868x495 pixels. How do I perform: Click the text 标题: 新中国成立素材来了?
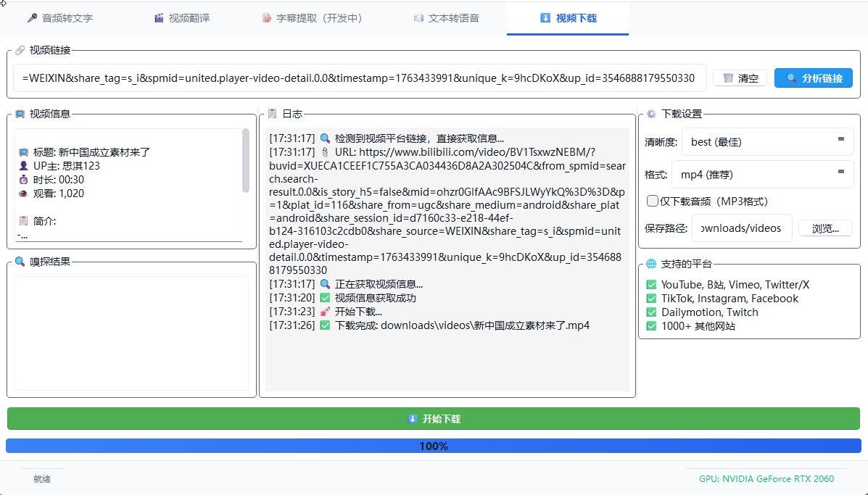91,152
